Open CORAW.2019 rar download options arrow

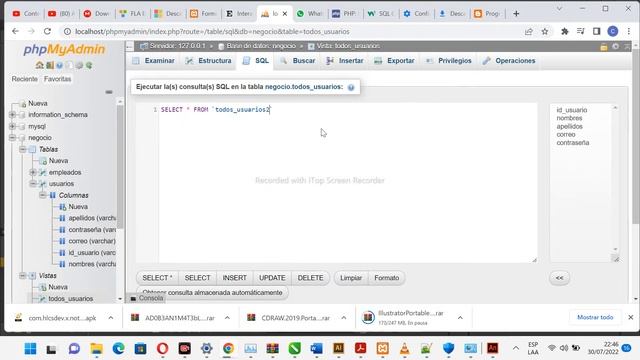coord(344,318)
